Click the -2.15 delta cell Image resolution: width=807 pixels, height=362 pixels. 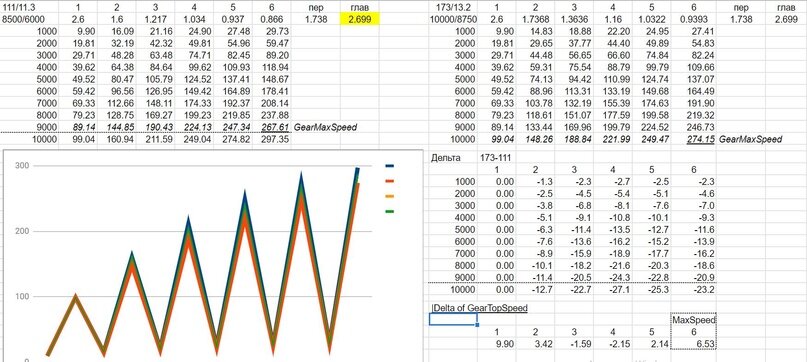coord(612,344)
